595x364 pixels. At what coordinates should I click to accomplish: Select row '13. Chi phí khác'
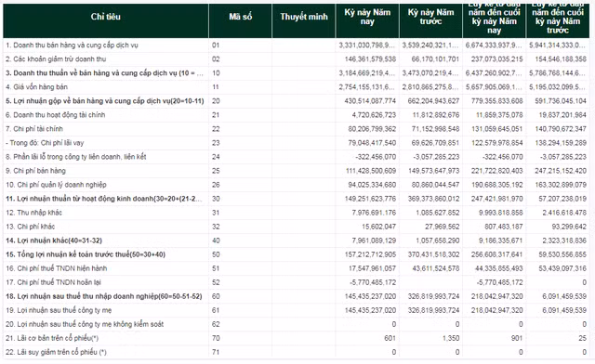pyautogui.click(x=297, y=227)
